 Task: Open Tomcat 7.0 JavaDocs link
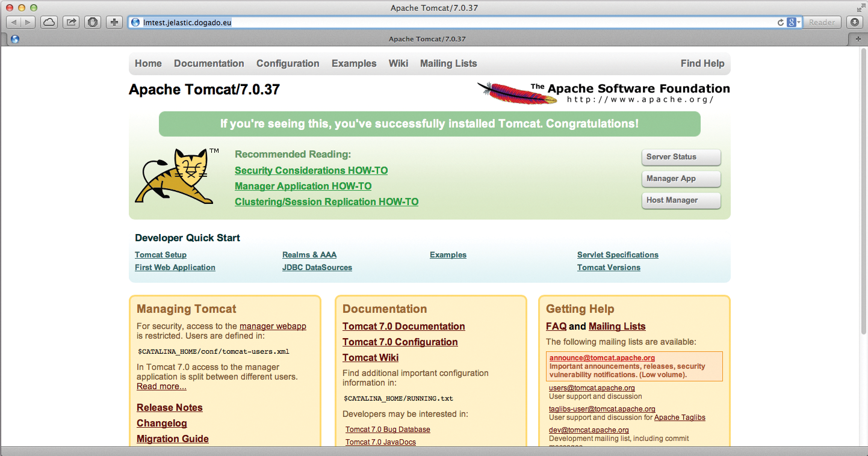pyautogui.click(x=380, y=442)
